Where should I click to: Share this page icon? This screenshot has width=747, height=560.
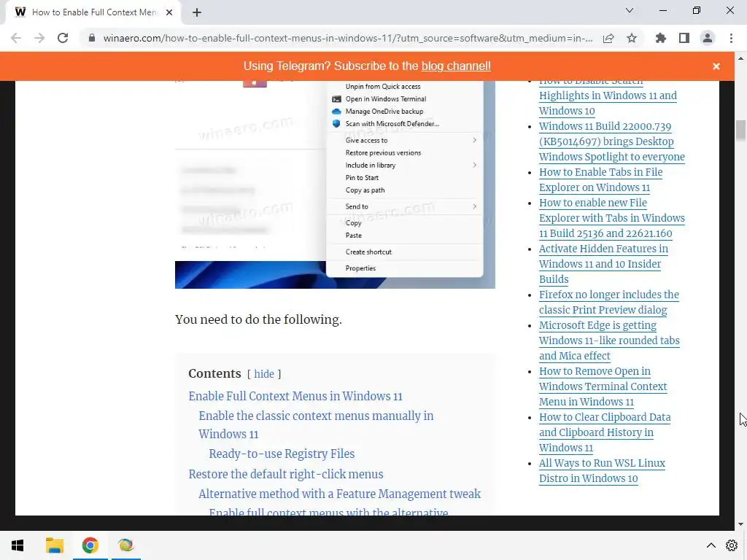pyautogui.click(x=608, y=38)
